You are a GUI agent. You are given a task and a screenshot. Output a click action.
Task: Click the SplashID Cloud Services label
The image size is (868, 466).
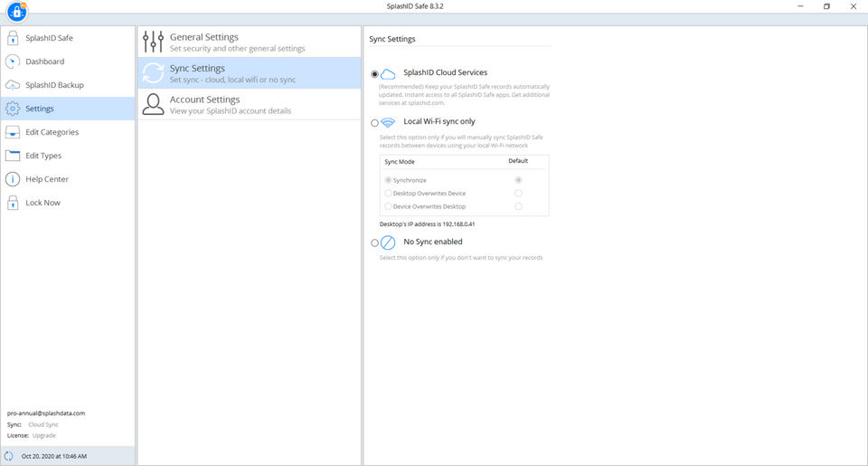pos(445,72)
